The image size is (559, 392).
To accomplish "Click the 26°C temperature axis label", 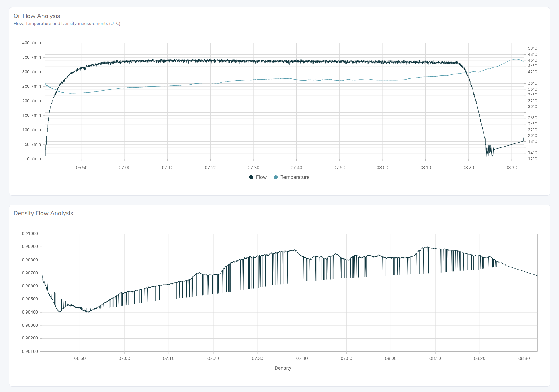I will [x=532, y=118].
